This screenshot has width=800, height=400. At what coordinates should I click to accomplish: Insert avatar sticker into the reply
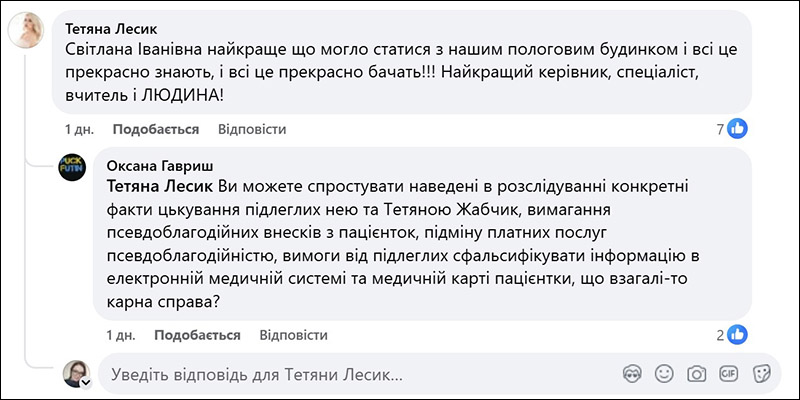click(x=632, y=374)
